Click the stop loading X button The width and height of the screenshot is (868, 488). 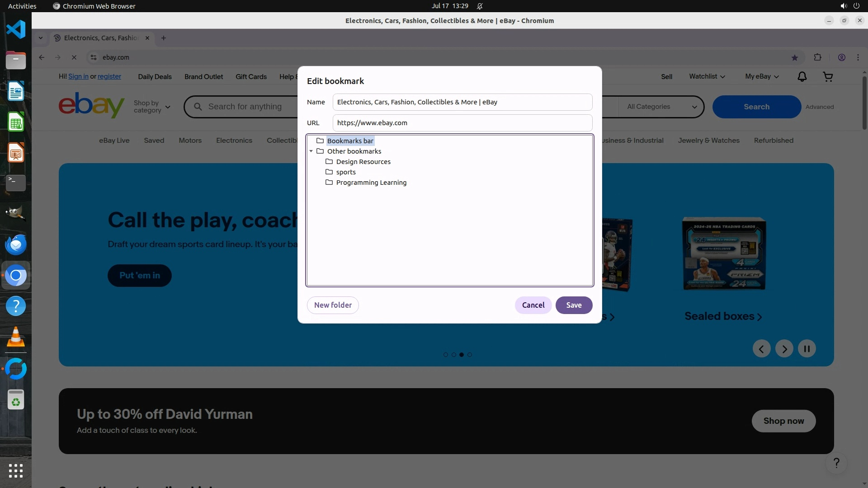click(x=74, y=57)
